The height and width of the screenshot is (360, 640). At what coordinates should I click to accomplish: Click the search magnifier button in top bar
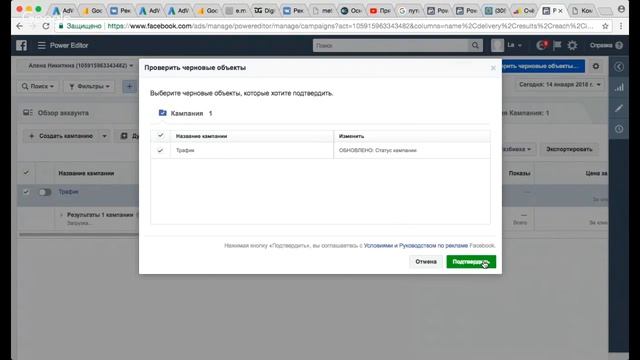(x=475, y=45)
